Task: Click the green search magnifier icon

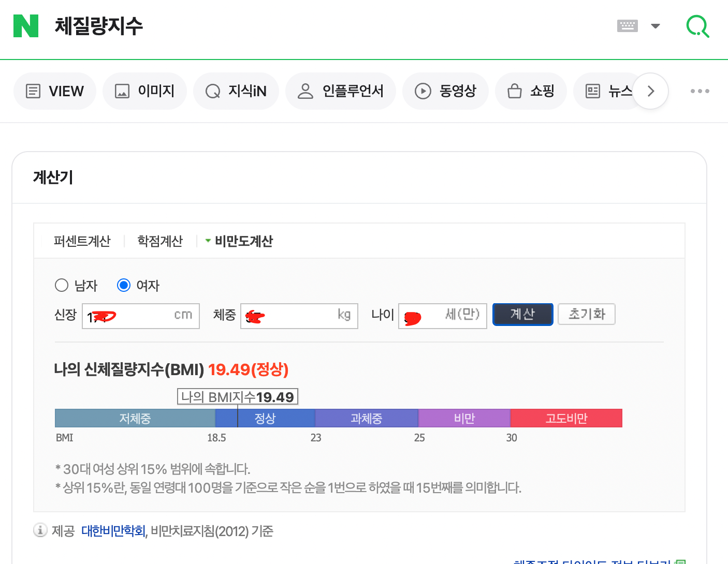Action: tap(697, 26)
